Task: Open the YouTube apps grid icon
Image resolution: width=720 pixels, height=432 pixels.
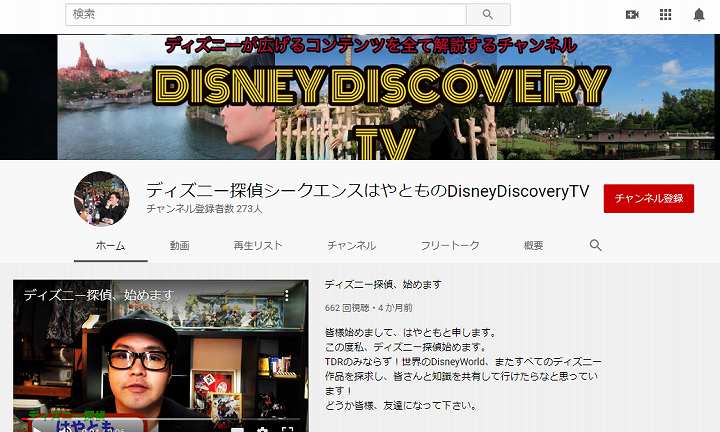Action: pos(665,15)
